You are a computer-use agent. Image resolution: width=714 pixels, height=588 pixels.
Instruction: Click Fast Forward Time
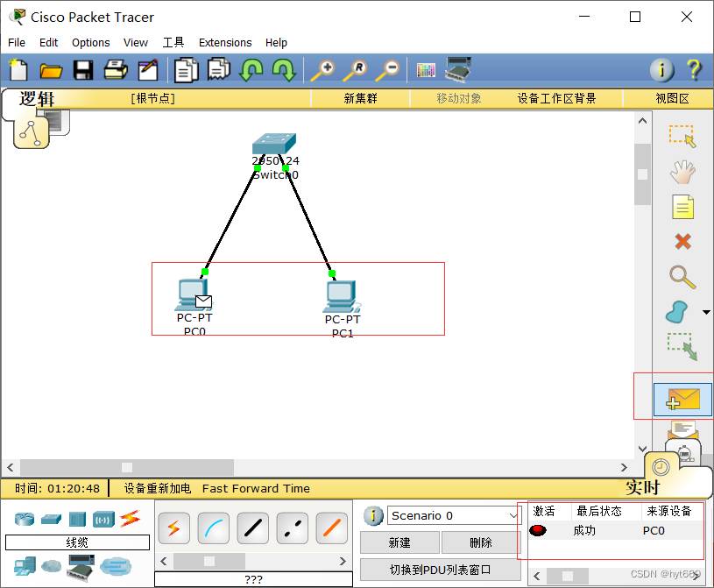click(x=256, y=488)
